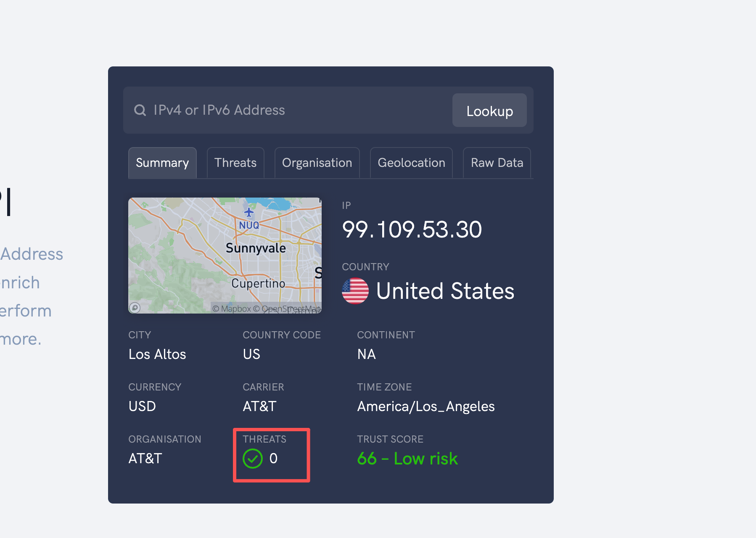Click the NUQ airport icon on the map
Image resolution: width=756 pixels, height=538 pixels.
pyautogui.click(x=249, y=212)
